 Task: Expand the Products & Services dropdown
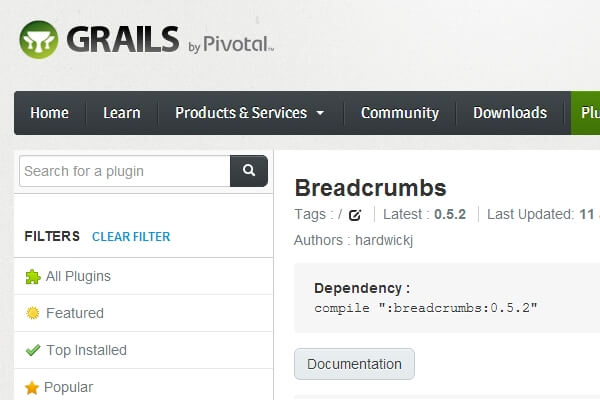(250, 113)
